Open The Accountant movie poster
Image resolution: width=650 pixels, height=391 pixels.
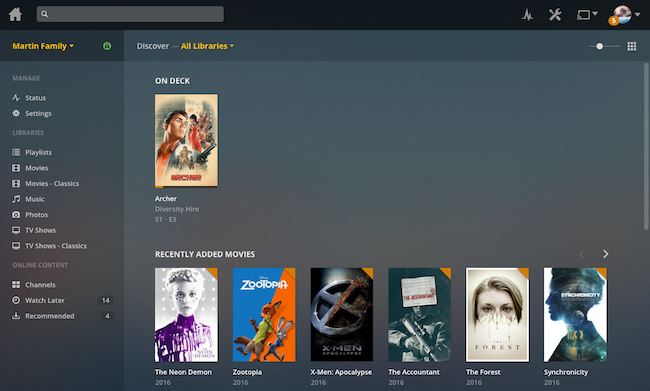[420, 314]
